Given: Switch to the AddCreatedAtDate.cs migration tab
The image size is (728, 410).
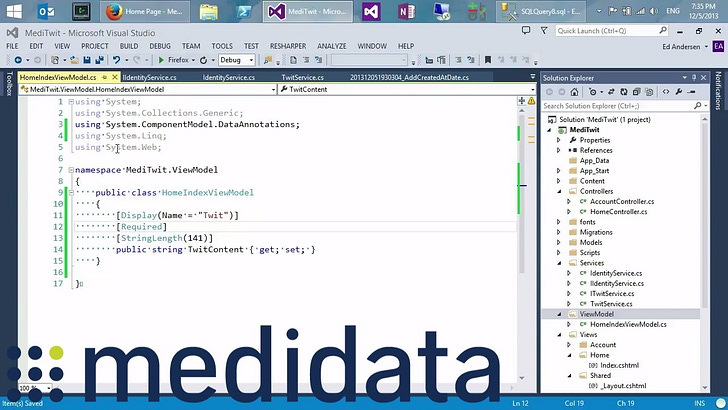Looking at the screenshot, I should (x=409, y=77).
